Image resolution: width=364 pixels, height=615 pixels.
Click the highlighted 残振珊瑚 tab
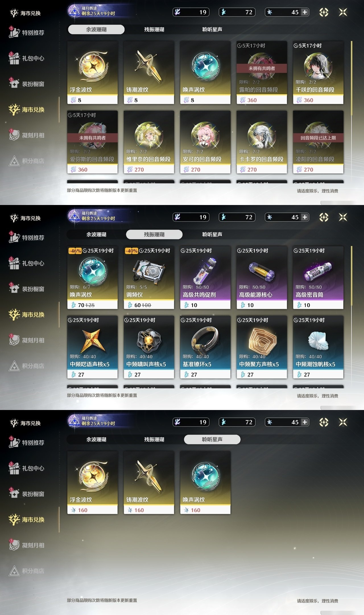[154, 234]
